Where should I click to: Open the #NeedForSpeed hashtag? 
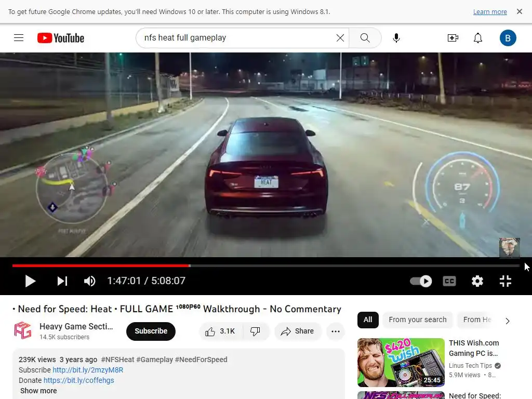coord(201,360)
